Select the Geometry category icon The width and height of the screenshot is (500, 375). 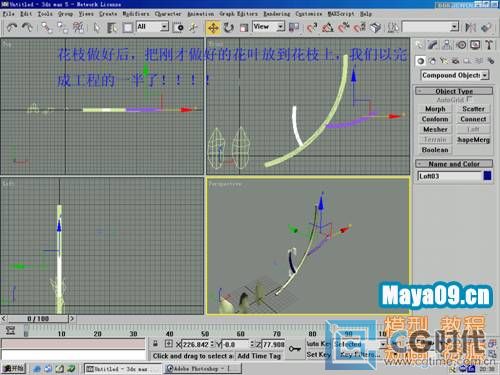(x=421, y=61)
